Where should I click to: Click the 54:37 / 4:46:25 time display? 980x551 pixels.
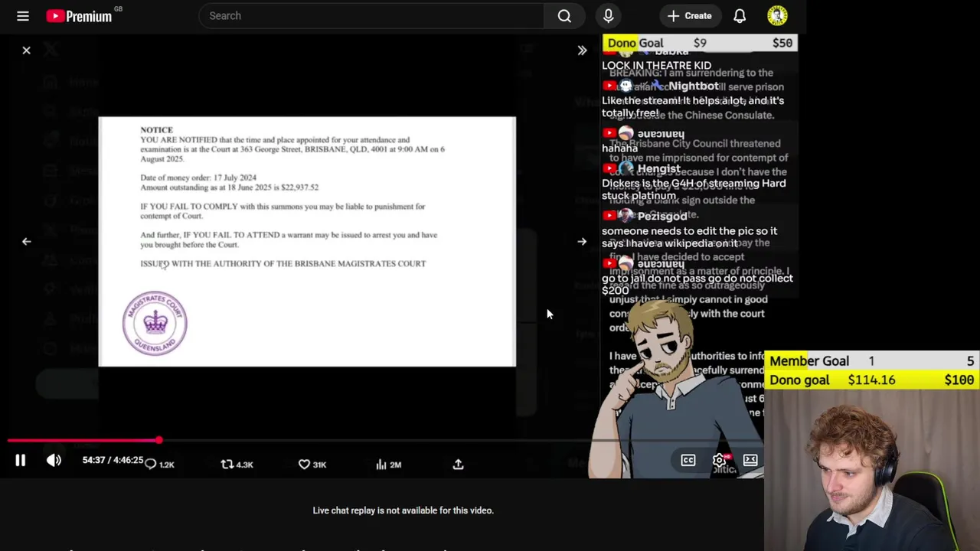point(113,460)
